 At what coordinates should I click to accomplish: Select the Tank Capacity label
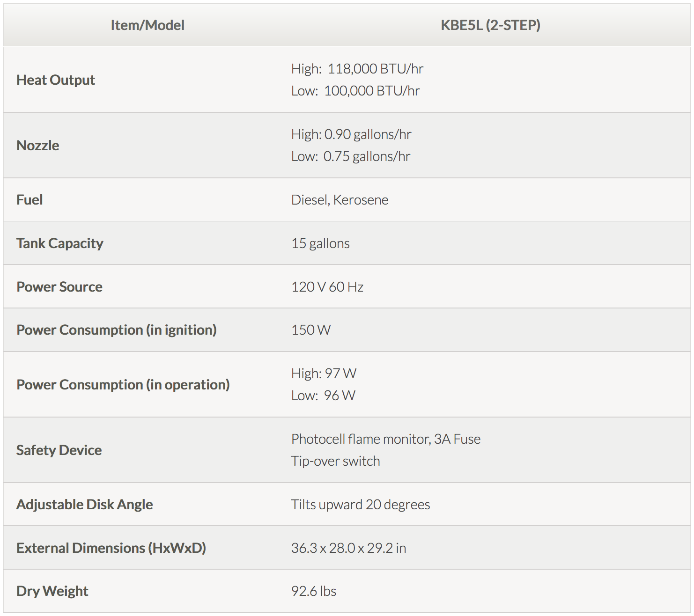[60, 243]
